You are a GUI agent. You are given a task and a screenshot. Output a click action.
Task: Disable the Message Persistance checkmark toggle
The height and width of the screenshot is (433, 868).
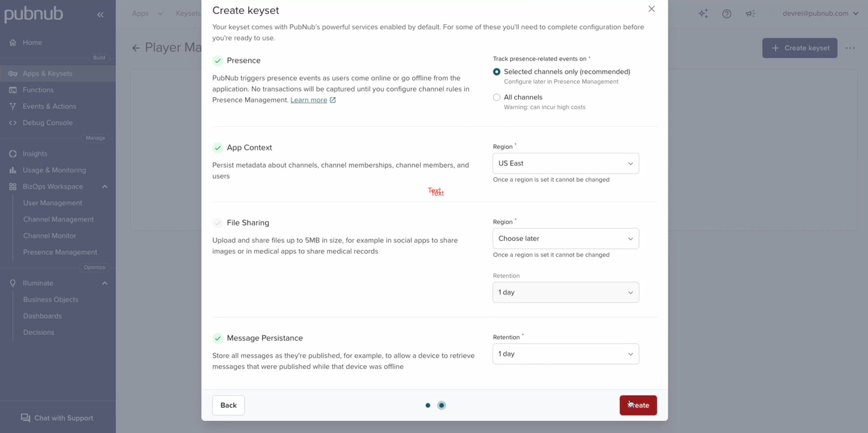click(x=218, y=338)
